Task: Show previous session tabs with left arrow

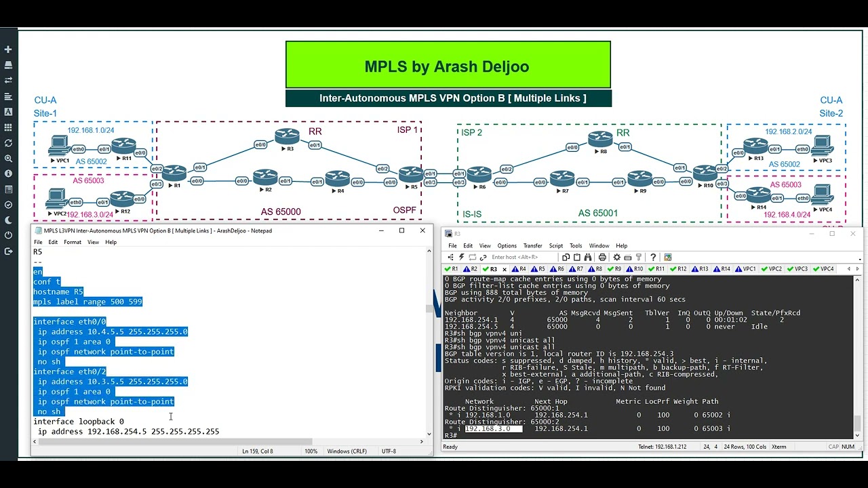Action: point(848,269)
